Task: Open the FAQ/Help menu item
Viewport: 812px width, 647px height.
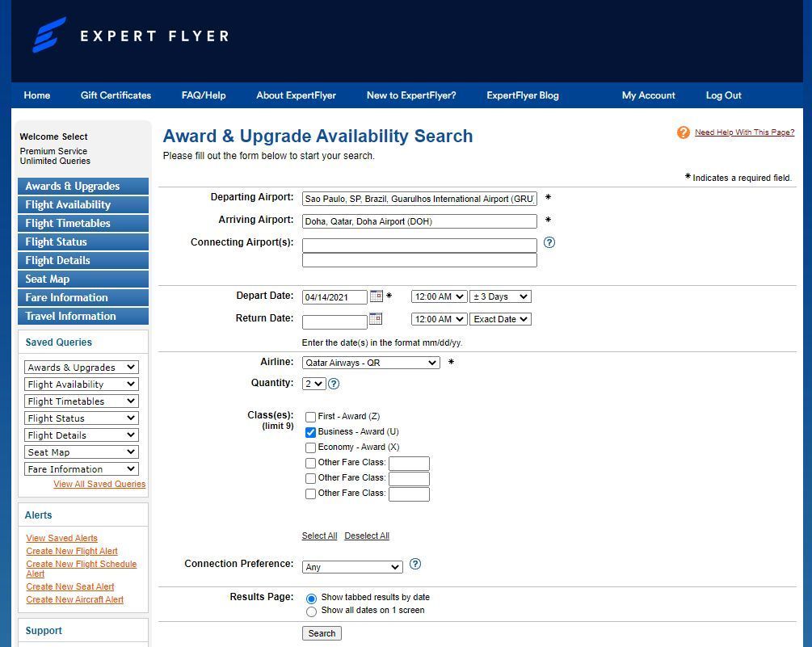Action: coord(204,95)
